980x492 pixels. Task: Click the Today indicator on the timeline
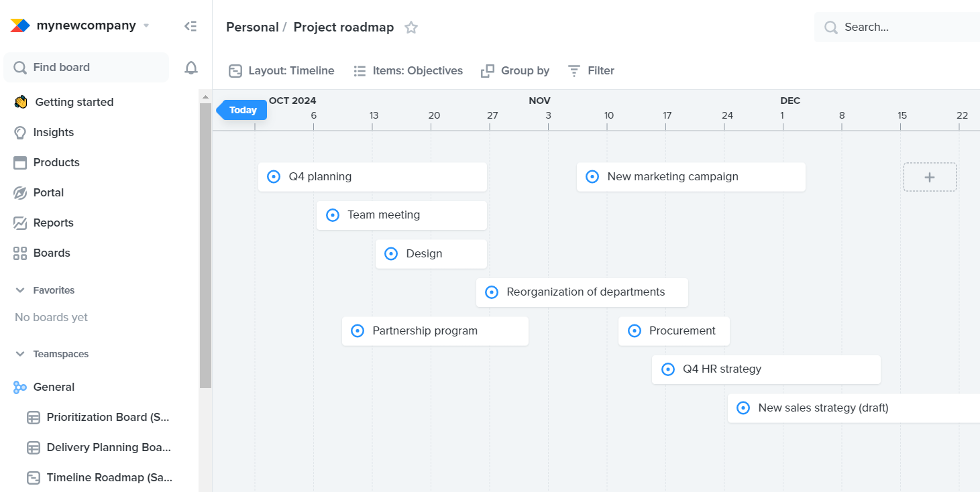coord(241,109)
